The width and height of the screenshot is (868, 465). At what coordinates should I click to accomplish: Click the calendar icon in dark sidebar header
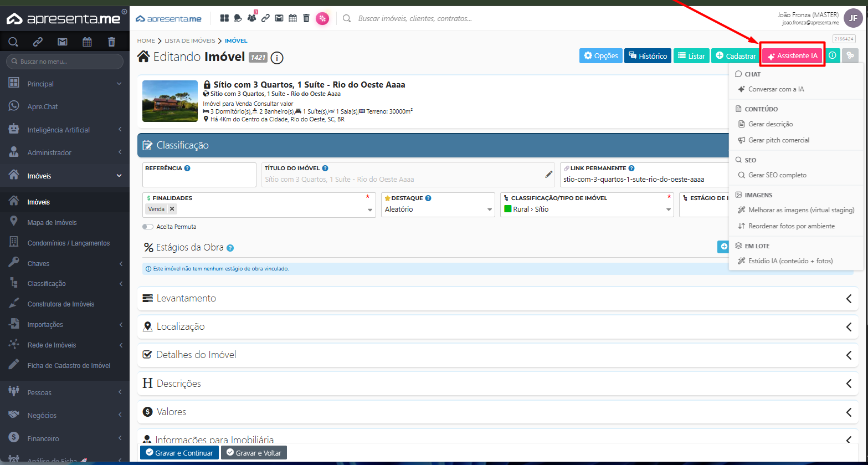click(87, 42)
